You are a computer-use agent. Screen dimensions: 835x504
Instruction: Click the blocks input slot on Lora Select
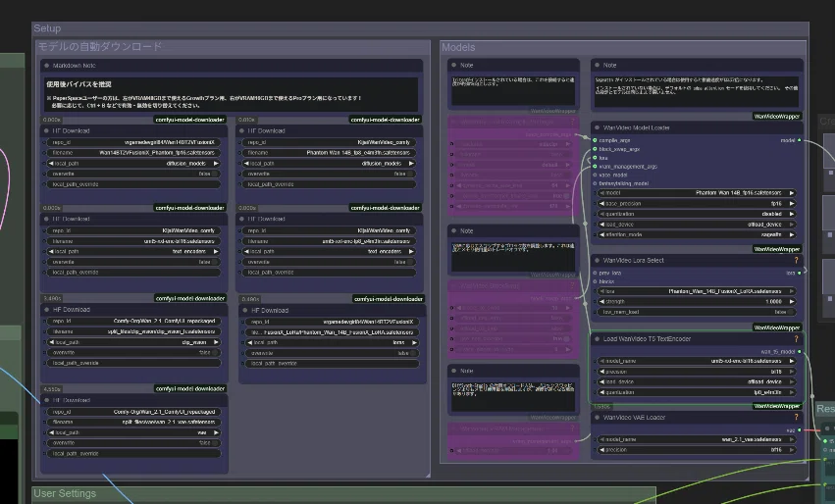point(595,281)
